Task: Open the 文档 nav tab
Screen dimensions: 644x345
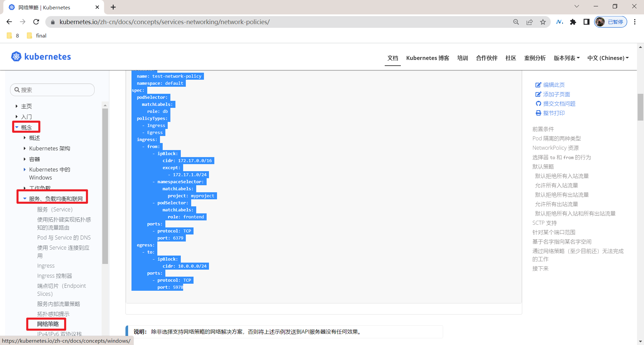Action: (393, 58)
